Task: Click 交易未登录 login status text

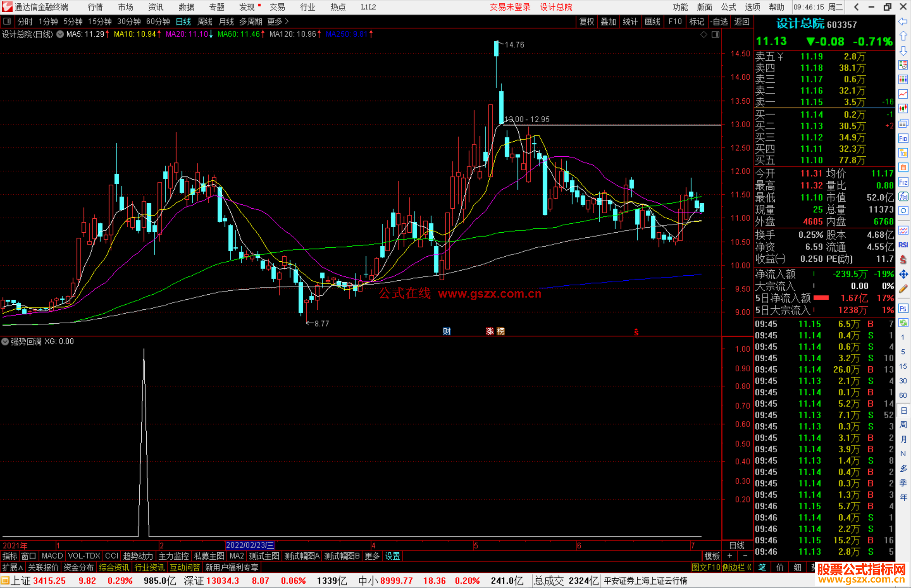Action: point(510,7)
